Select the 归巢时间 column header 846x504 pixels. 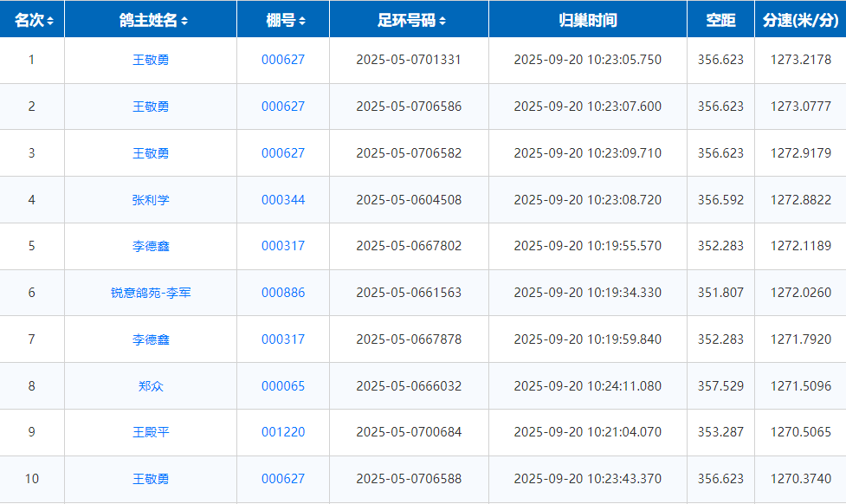tap(587, 20)
